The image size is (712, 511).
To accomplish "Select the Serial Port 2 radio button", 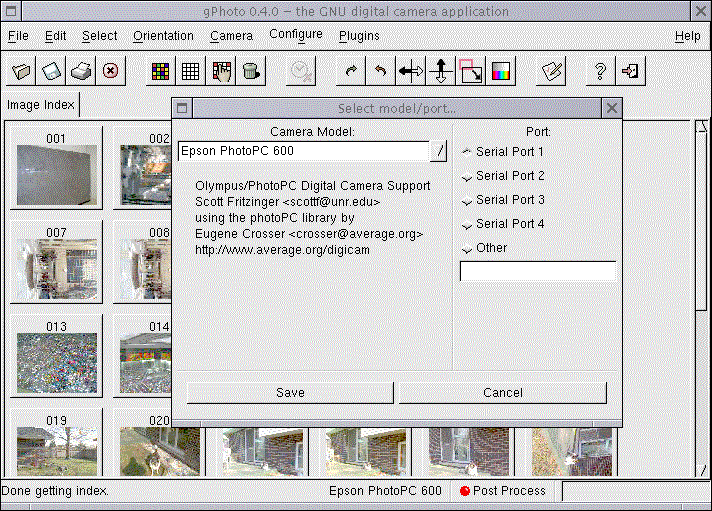I will click(x=466, y=177).
